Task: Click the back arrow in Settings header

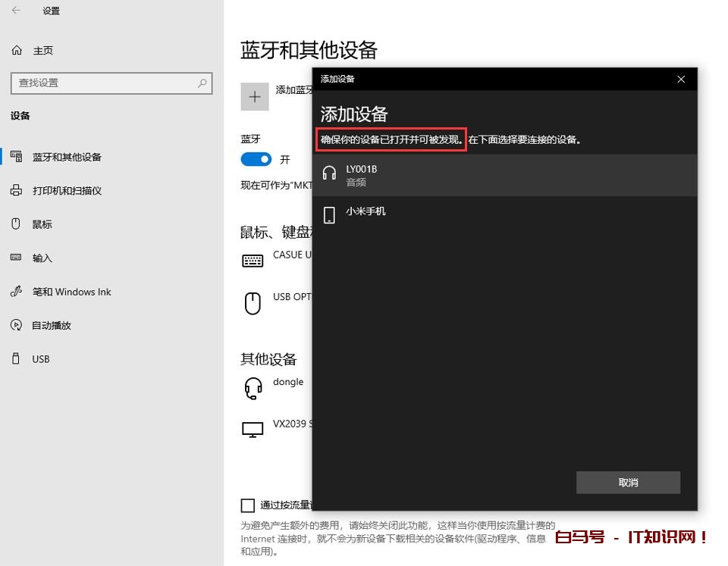Action: pyautogui.click(x=17, y=11)
